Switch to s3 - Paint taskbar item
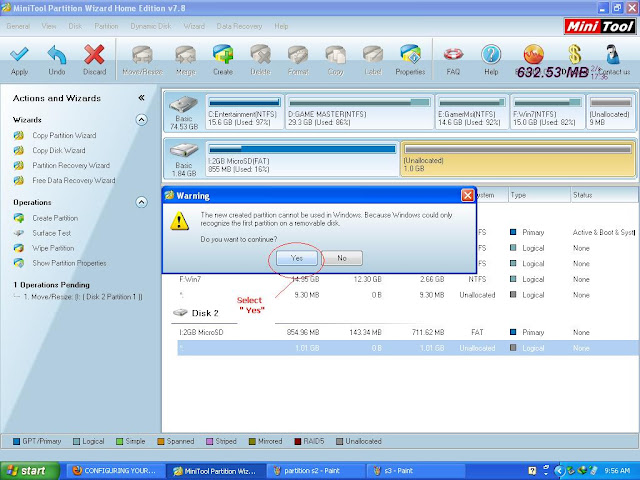This screenshot has height=480, width=640. pyautogui.click(x=414, y=471)
